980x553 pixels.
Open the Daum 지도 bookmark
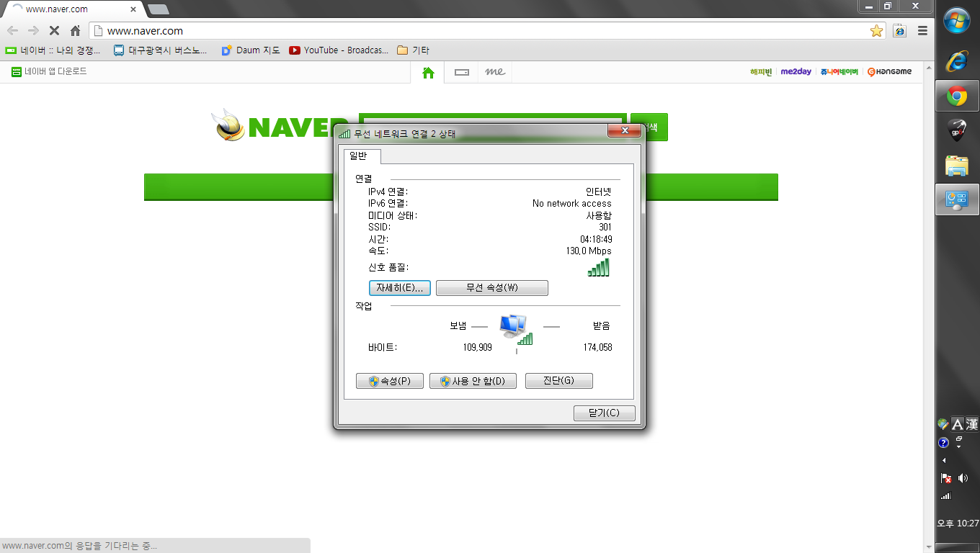pos(251,50)
